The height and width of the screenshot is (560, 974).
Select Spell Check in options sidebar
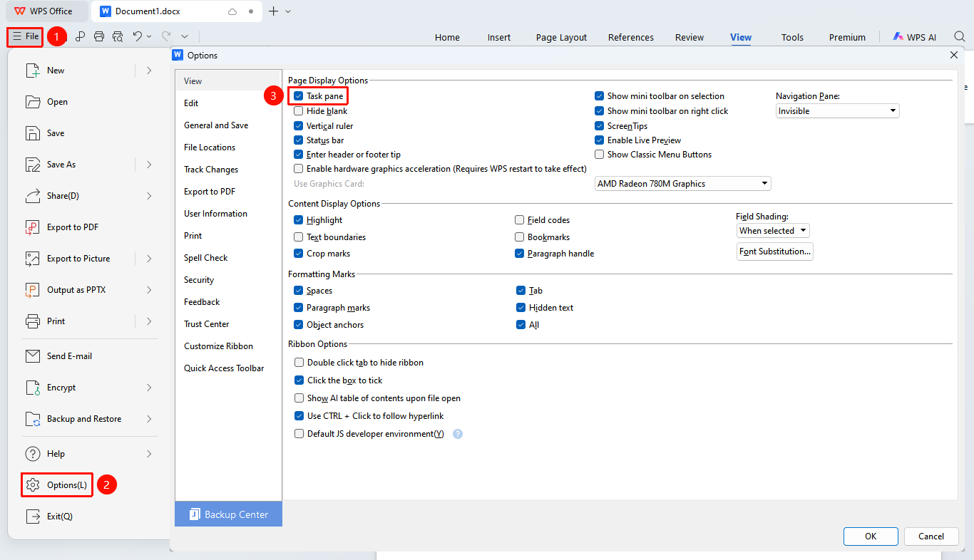(x=206, y=258)
